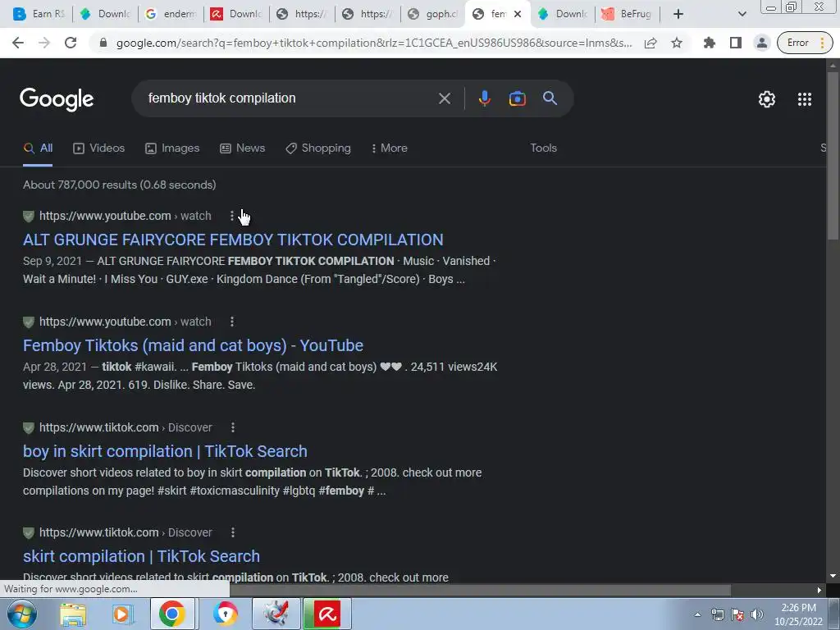Viewport: 840px width, 630px height.
Task: Switch to the endem Google browser tab
Action: tap(171, 14)
